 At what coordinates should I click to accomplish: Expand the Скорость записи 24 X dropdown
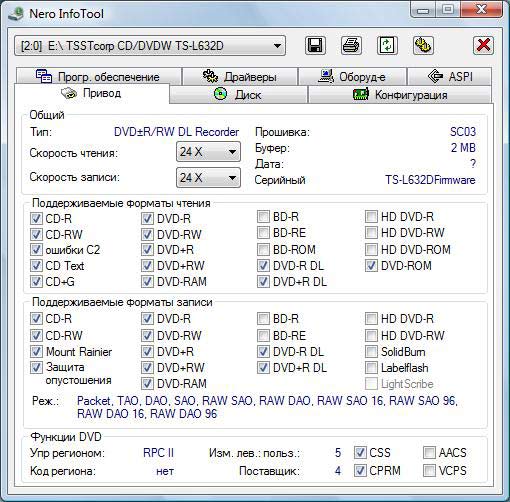point(208,177)
